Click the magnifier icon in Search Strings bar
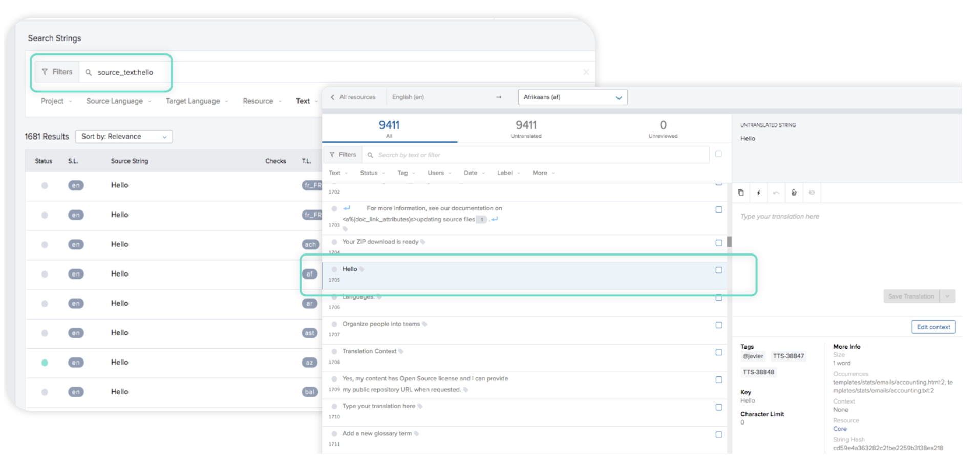The image size is (980, 466). coord(89,72)
